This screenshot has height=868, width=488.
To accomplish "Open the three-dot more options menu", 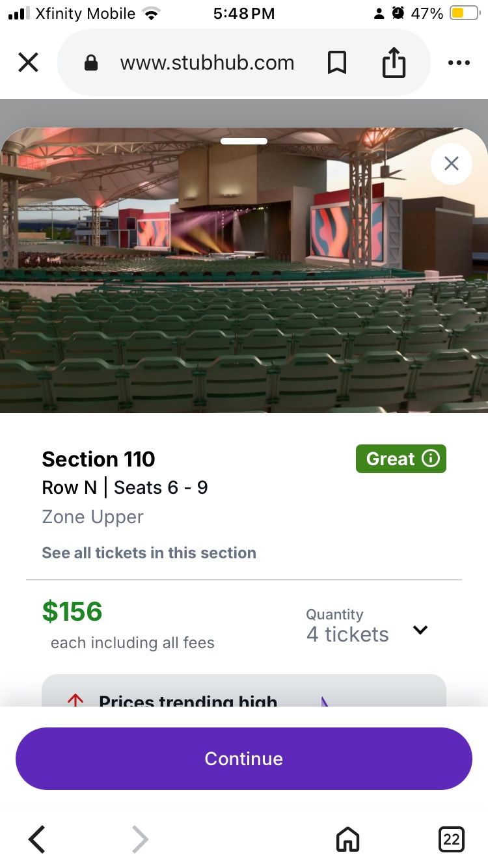I will [459, 63].
